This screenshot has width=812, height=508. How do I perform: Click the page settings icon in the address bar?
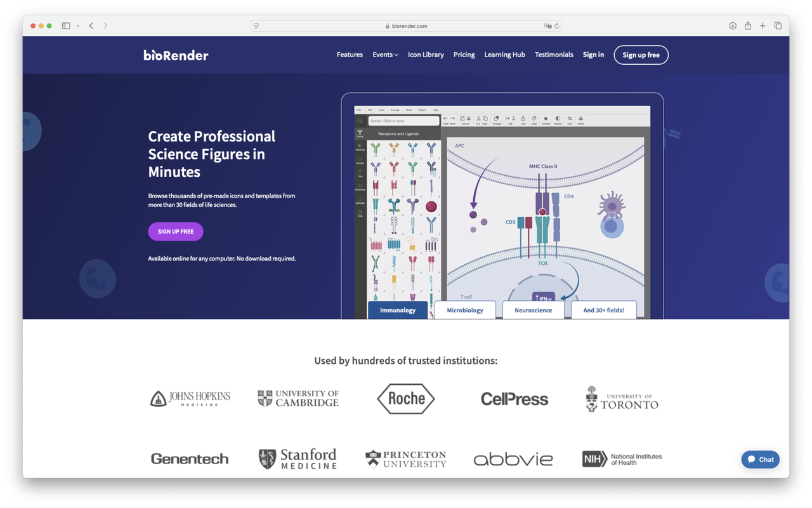point(256,26)
